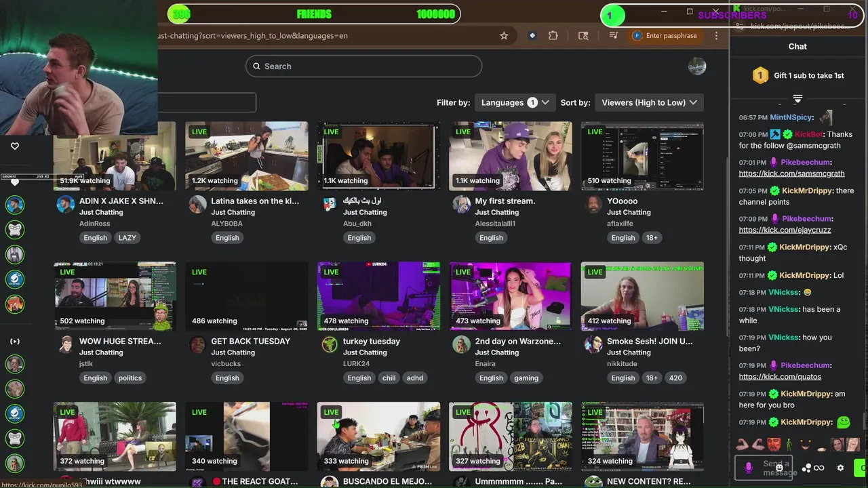
Task: Click the chill tag on LURK24 stream
Action: click(x=389, y=378)
